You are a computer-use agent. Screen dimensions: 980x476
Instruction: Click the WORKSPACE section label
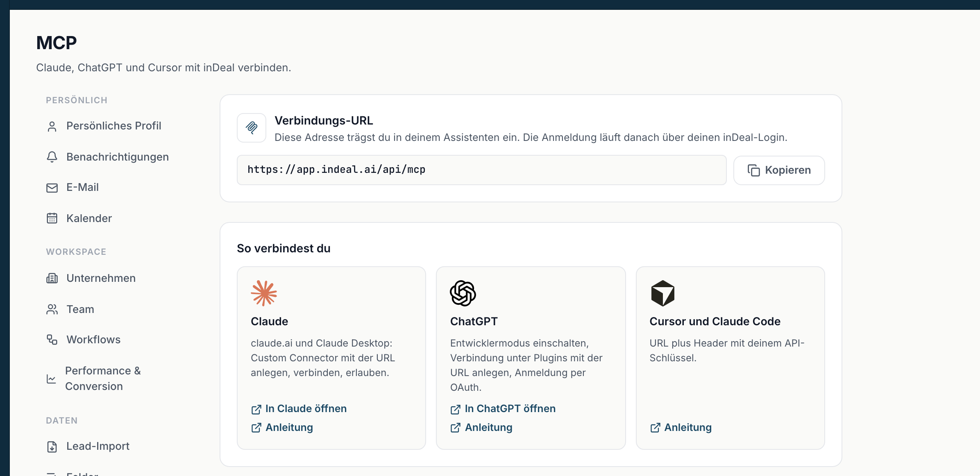[76, 252]
